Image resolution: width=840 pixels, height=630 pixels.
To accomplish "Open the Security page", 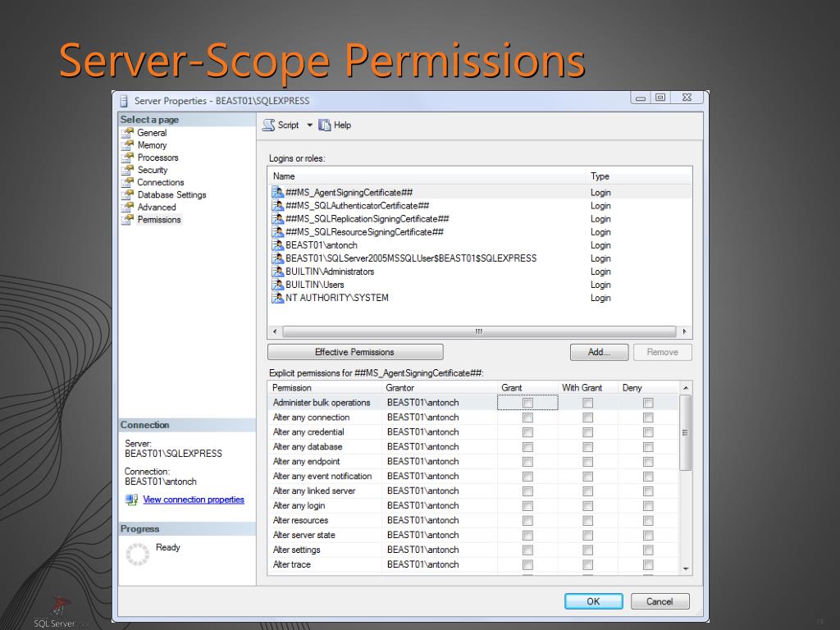I will 153,170.
